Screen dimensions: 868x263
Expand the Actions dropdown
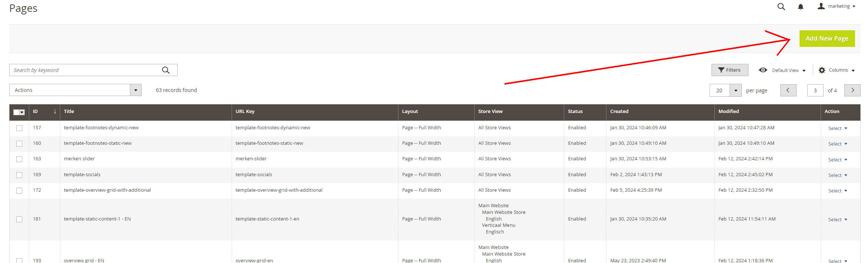(x=75, y=90)
